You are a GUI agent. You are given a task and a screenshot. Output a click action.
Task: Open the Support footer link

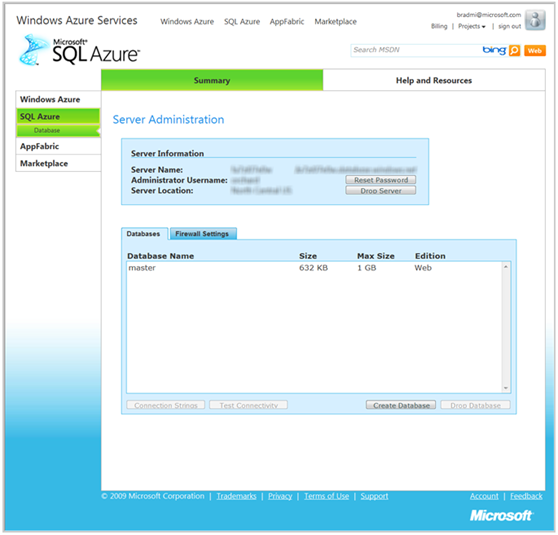pos(374,496)
